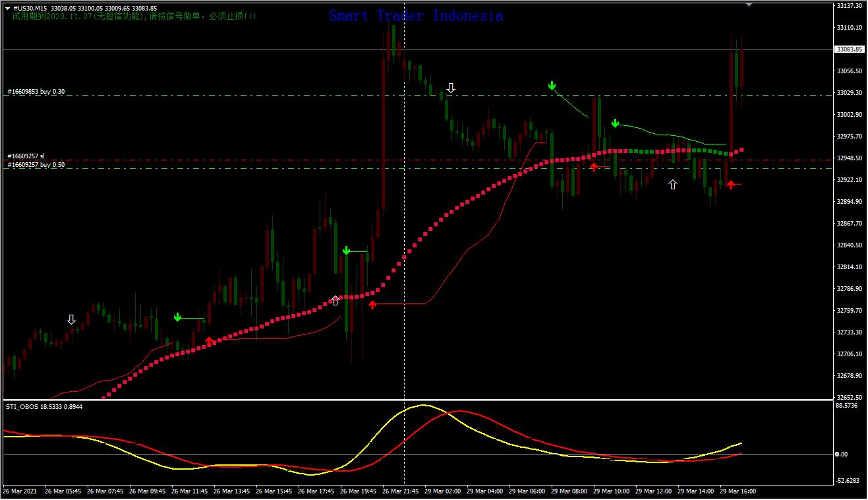Click the boxed current price 33083.85
Screen dimensions: 868x500
click(849, 49)
